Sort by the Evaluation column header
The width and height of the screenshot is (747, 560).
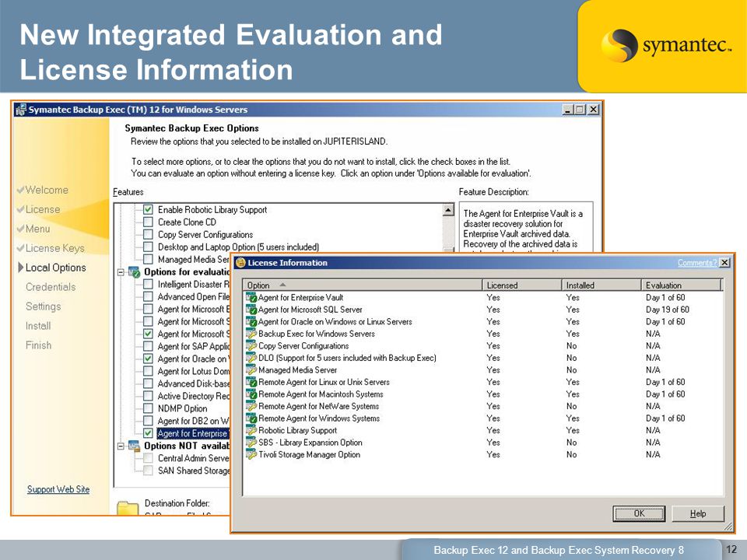tap(682, 285)
